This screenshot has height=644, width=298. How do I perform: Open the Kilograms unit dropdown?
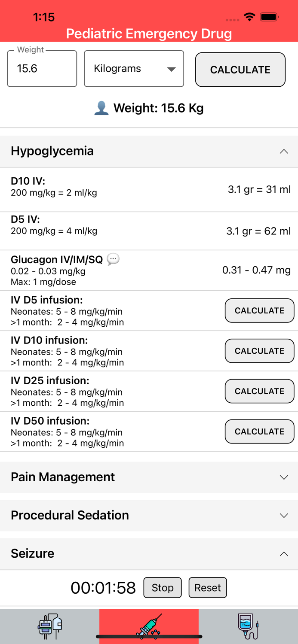click(x=134, y=68)
